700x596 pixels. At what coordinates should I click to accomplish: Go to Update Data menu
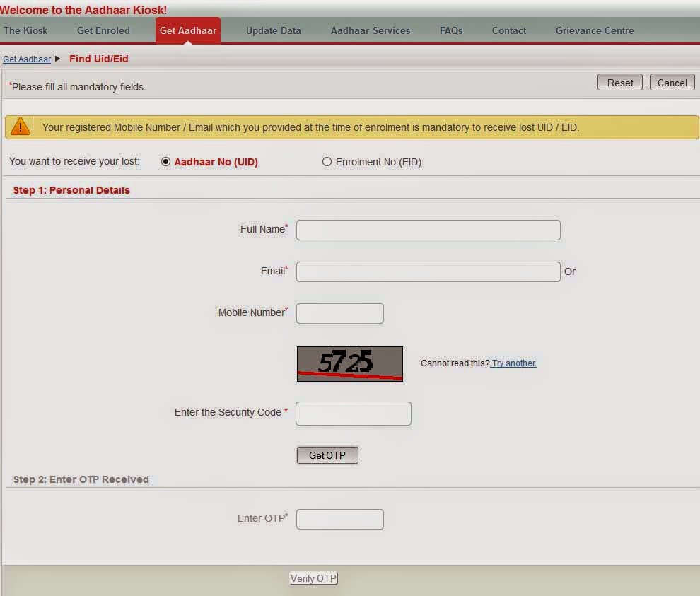point(273,31)
